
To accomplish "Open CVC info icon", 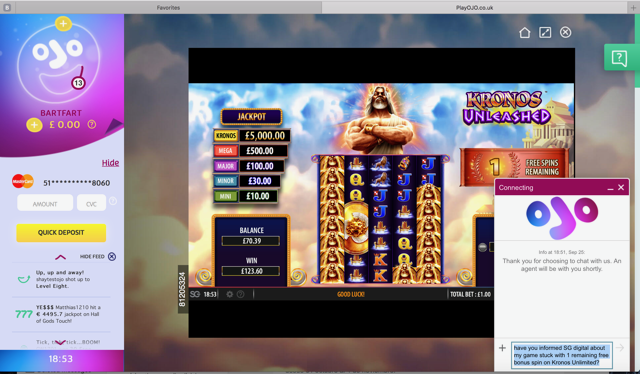I will (113, 201).
